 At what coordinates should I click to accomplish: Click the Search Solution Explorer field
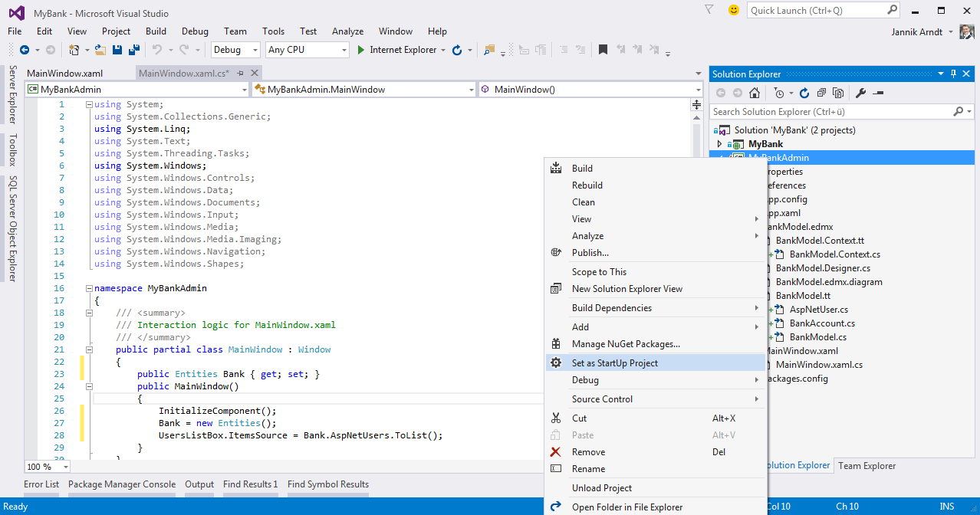point(831,111)
